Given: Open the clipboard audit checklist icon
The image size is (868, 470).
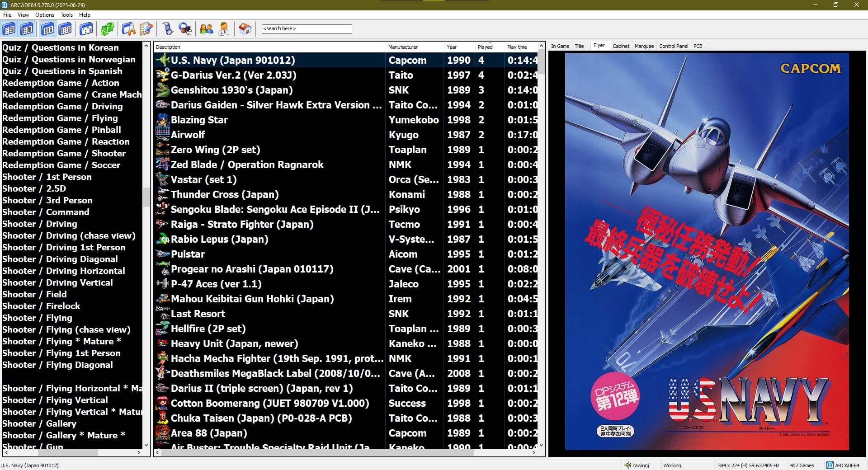Looking at the screenshot, I should click(146, 29).
